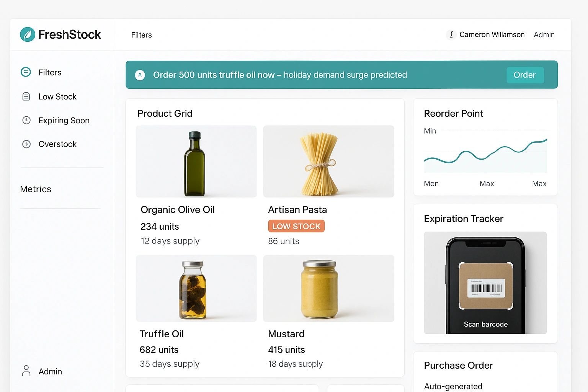588x392 pixels.
Task: Click the Truffle Oil product thumbnail
Action: (196, 288)
